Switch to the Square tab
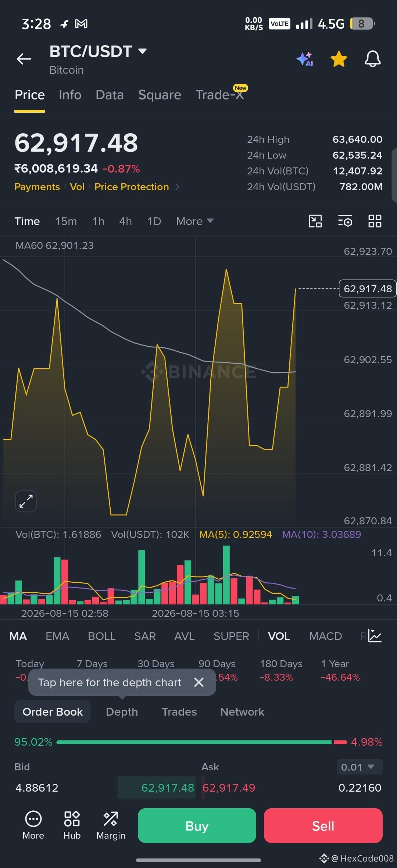This screenshot has height=868, width=397. 160,95
